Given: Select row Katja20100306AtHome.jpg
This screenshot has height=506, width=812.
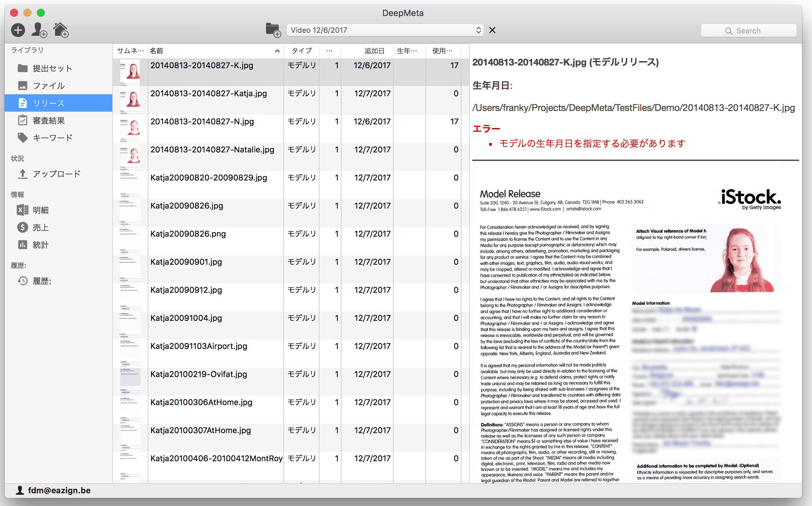Looking at the screenshot, I should tap(290, 410).
